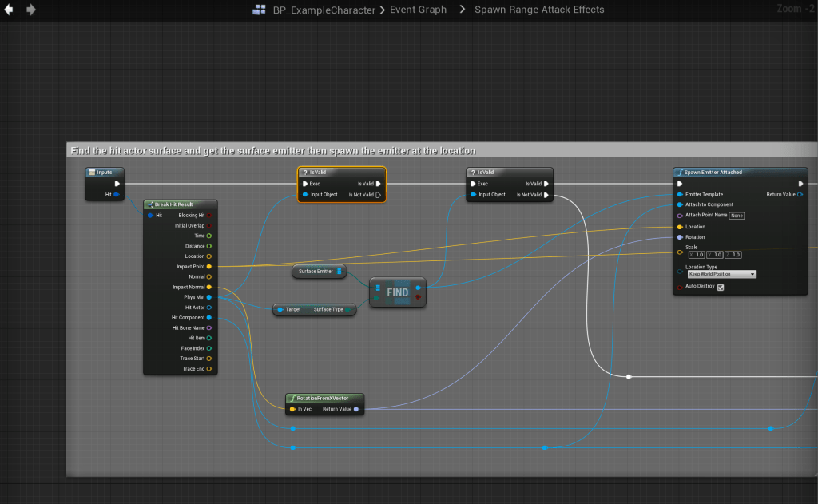Viewport: 818px width, 504px height.
Task: Click the forward navigation arrow
Action: [x=30, y=10]
